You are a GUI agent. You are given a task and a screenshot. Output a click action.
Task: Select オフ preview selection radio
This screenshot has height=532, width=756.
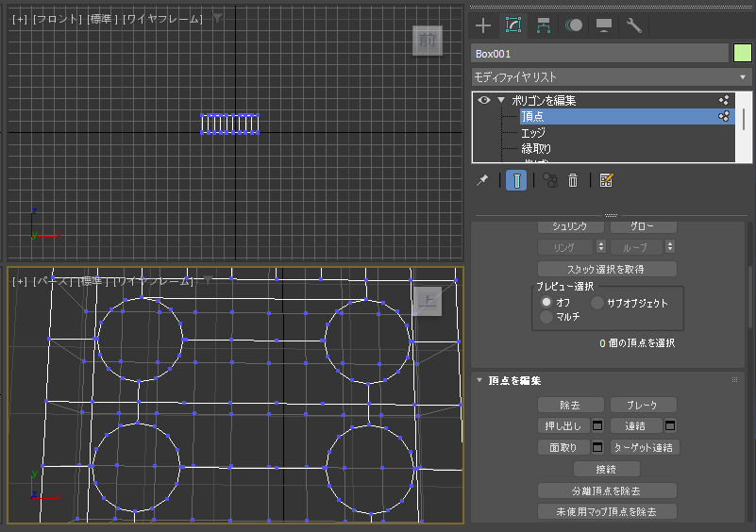pos(546,302)
